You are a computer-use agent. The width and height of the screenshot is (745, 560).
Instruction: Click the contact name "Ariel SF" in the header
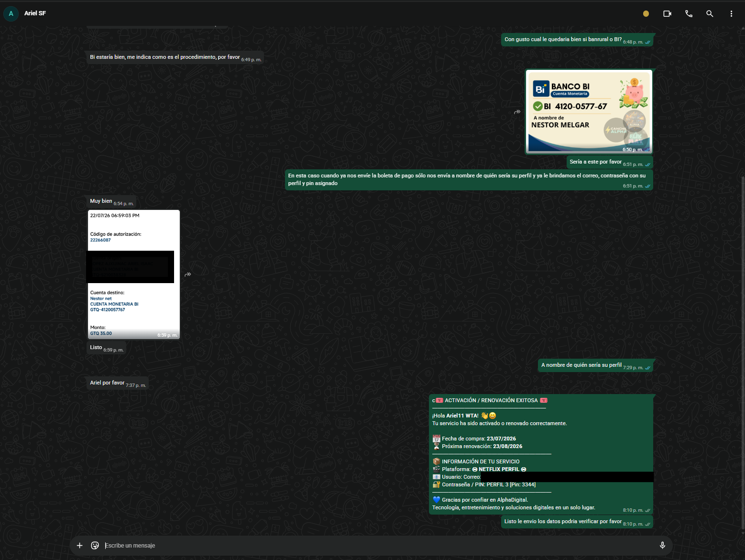tap(35, 13)
